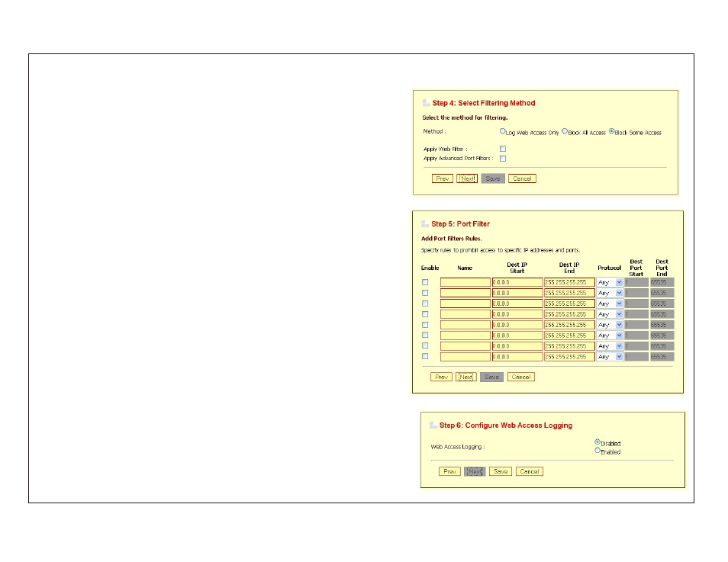
Task: Enable the eighth port filter rule
Action: pos(425,356)
